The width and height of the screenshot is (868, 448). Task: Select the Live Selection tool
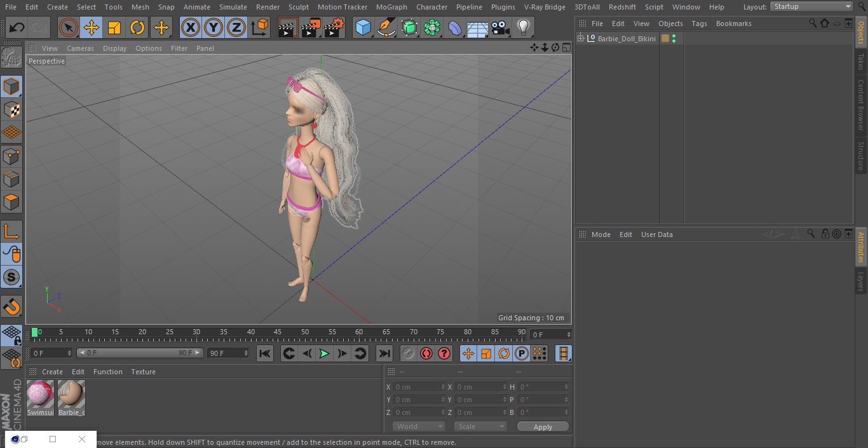pos(69,27)
